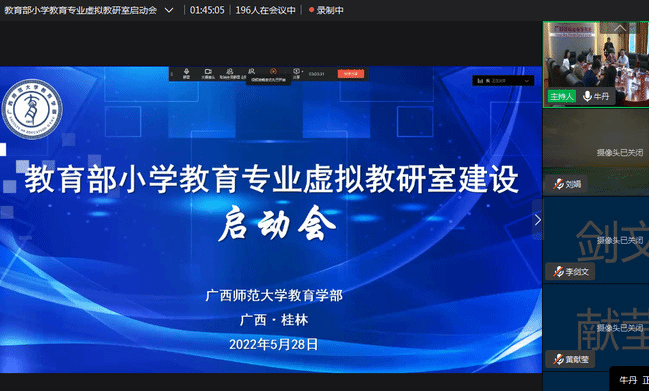Viewport: 649px width, 391px height.
Task: Click the camera icon in shared toolbar
Action: point(208,72)
